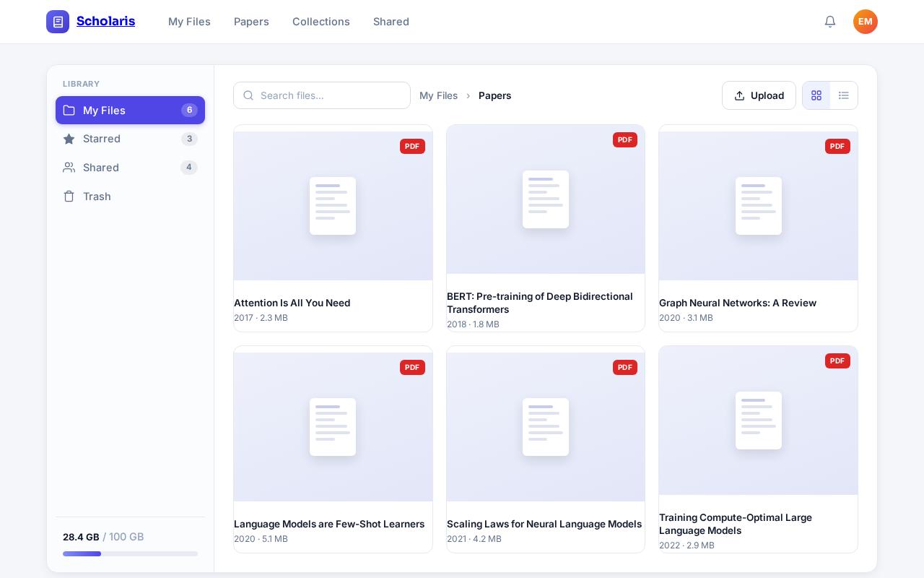Open Training Compute-Optimal Large Language Models title

coord(736,524)
